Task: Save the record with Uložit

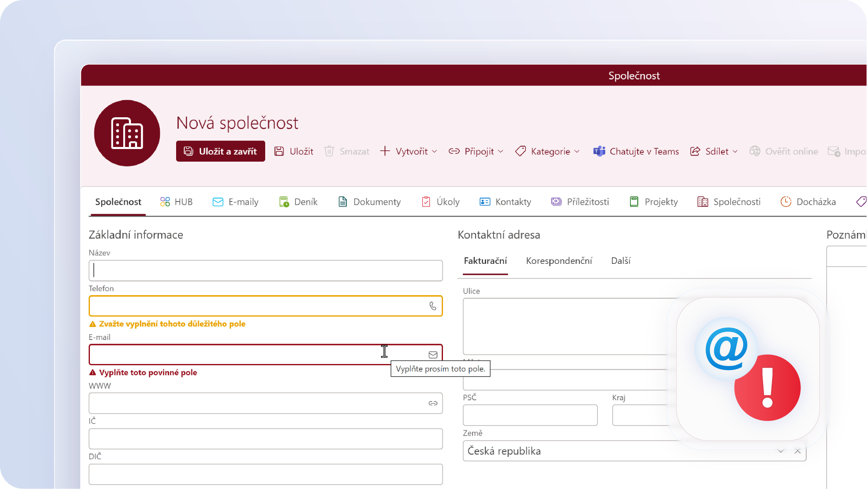Action: pos(294,151)
